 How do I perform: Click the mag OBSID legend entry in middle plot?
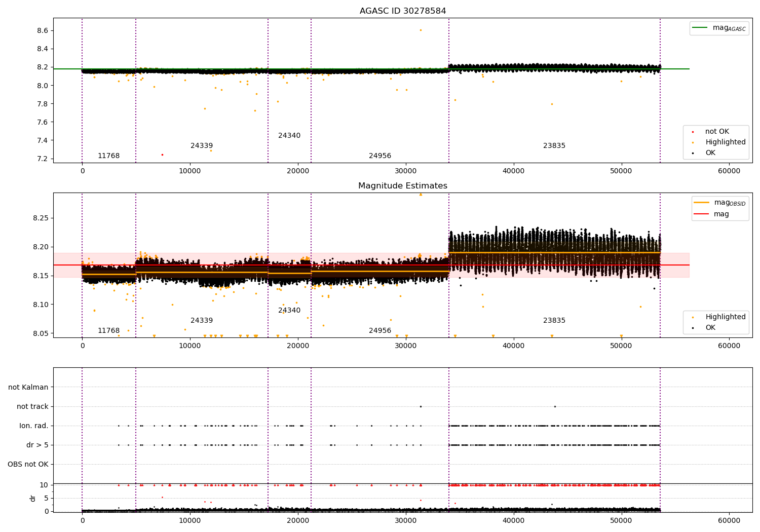pos(720,203)
